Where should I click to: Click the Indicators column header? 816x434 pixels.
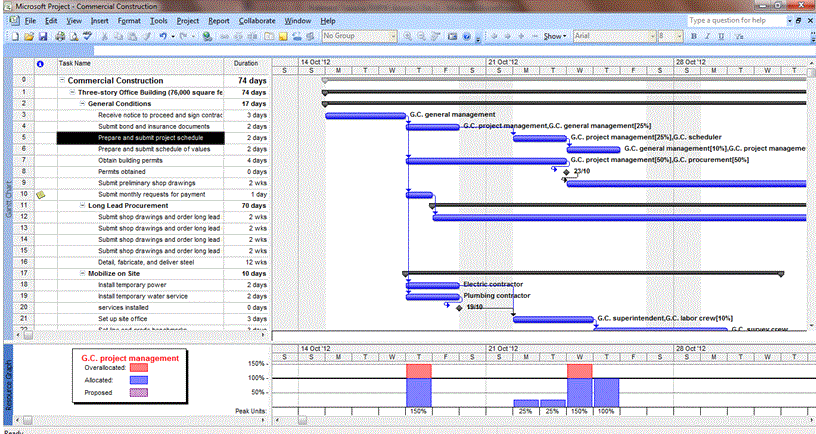click(46, 66)
